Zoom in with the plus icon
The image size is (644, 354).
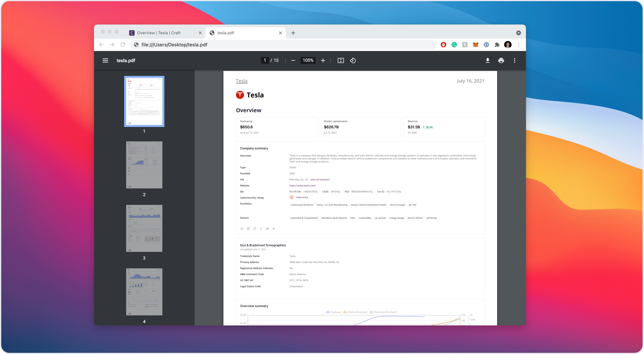[323, 60]
